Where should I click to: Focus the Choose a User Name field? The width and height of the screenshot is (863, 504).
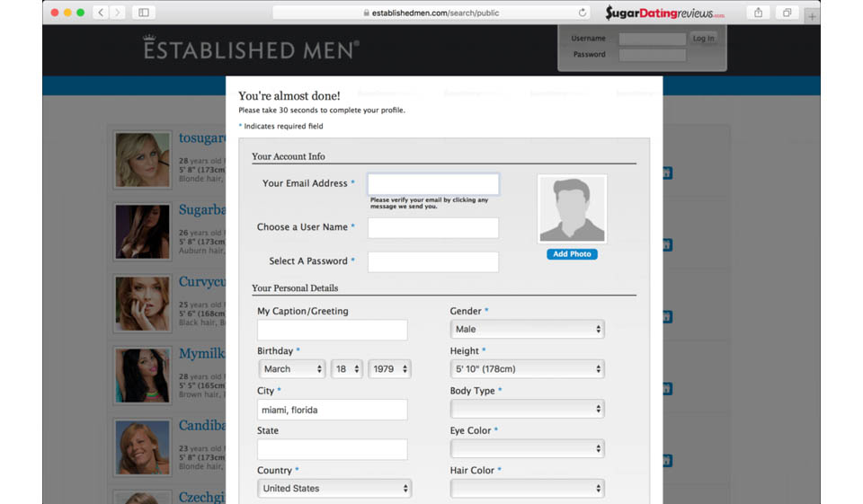point(432,228)
